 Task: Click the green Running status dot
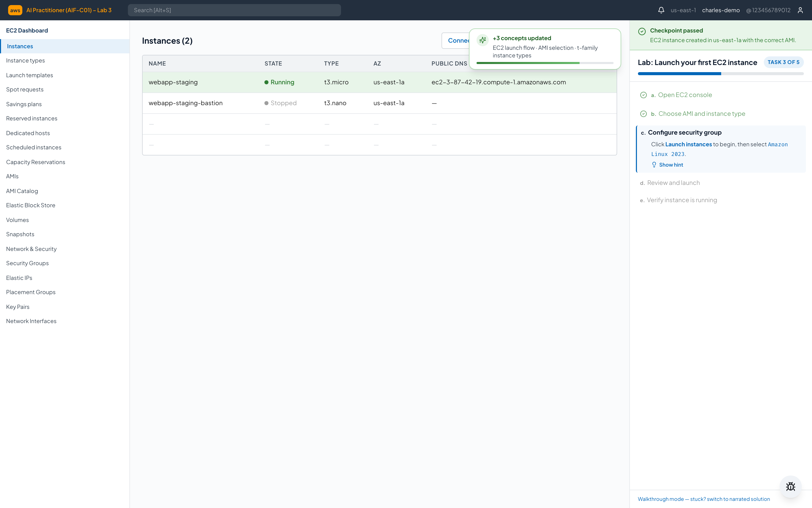(x=266, y=82)
